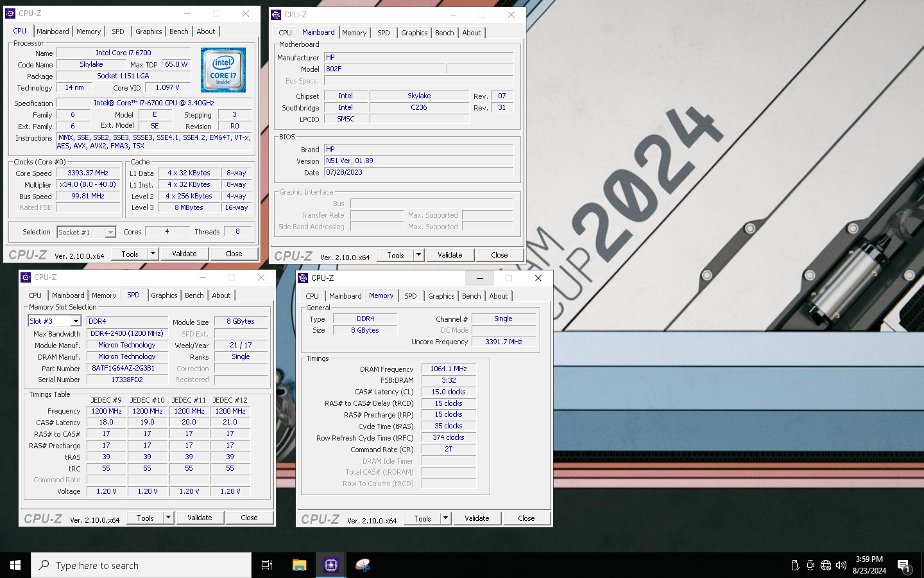
Task: Open the Slot #3 memory slot dropdown
Action: tap(76, 321)
